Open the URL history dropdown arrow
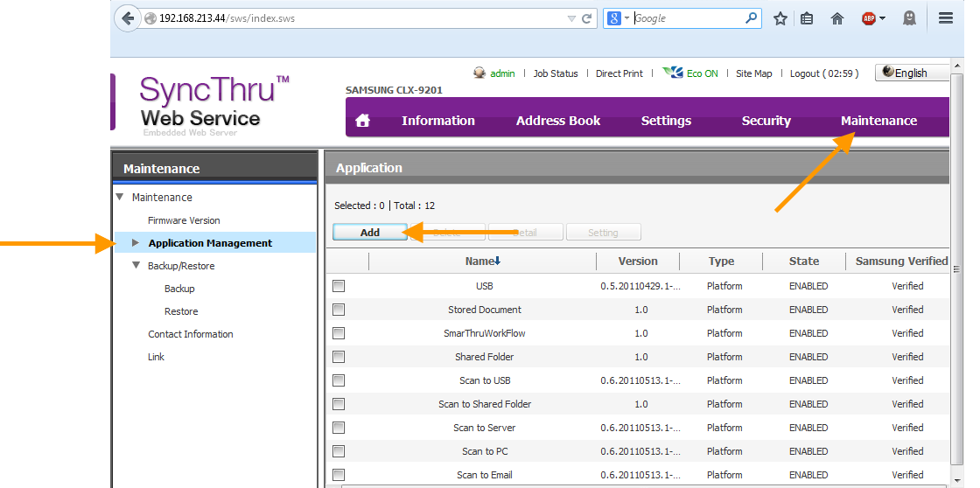 [x=571, y=18]
